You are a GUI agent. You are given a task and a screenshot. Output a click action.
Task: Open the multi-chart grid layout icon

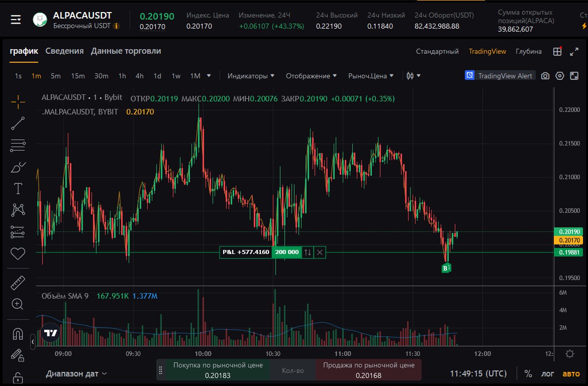click(557, 52)
